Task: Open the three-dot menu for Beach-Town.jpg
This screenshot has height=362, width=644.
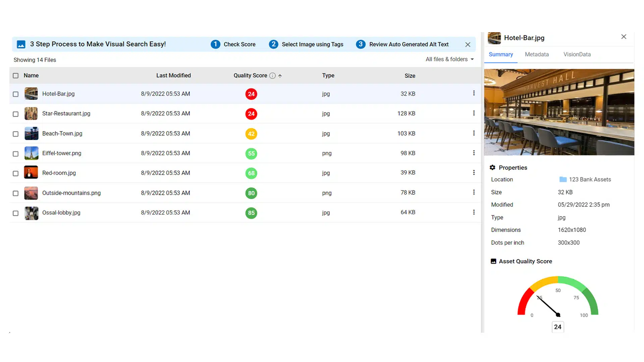Action: [474, 133]
